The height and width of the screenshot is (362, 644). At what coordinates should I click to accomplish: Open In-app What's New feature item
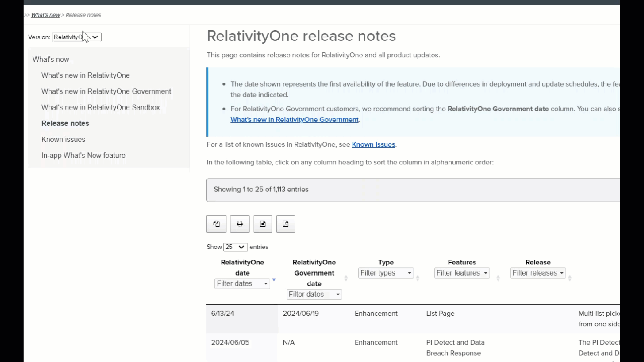pos(84,155)
